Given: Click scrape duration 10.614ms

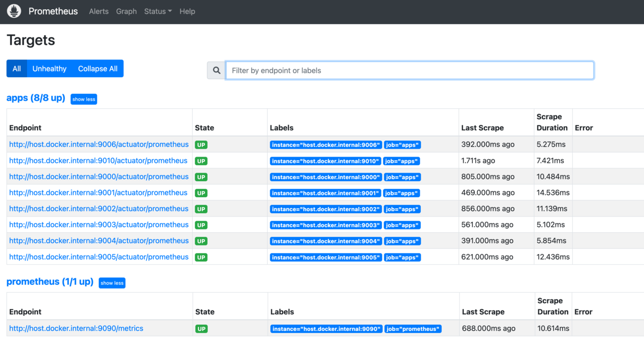Looking at the screenshot, I should pyautogui.click(x=554, y=328).
